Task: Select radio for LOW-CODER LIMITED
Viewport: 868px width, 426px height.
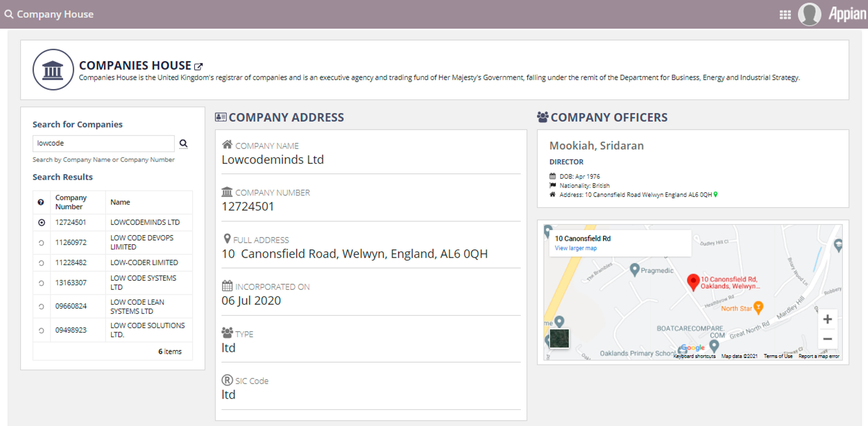Action: 41,263
